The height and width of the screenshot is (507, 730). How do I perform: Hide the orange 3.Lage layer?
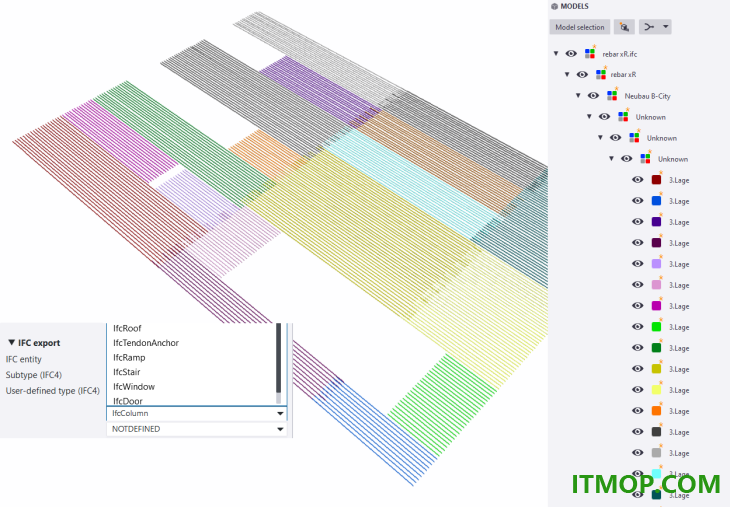coord(637,411)
